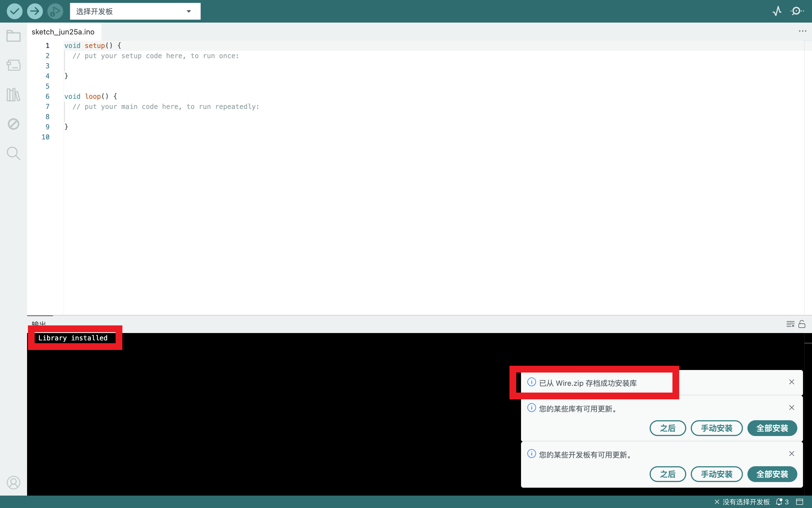Click 全部安装 for library updates
812x508 pixels.
tap(772, 428)
